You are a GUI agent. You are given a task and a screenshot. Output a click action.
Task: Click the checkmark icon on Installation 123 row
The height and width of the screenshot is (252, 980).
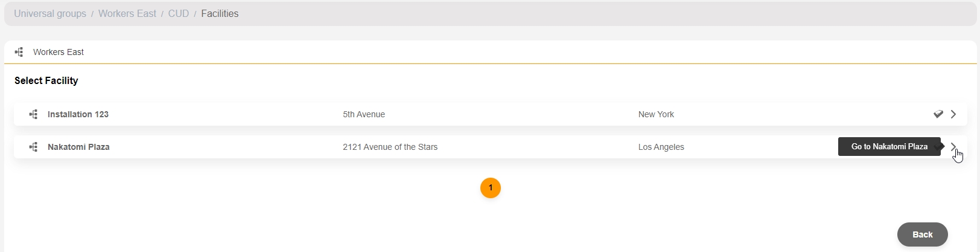click(938, 114)
